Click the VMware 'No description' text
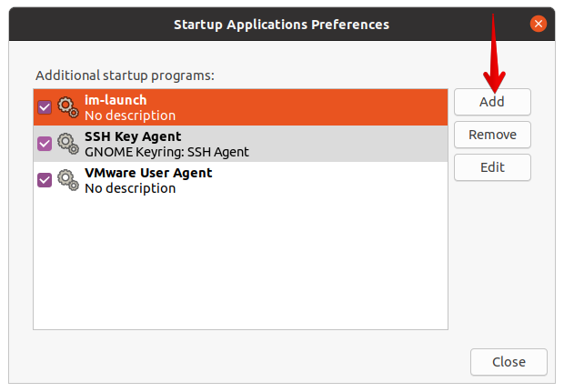Viewport: 564px width, 392px height. click(130, 188)
